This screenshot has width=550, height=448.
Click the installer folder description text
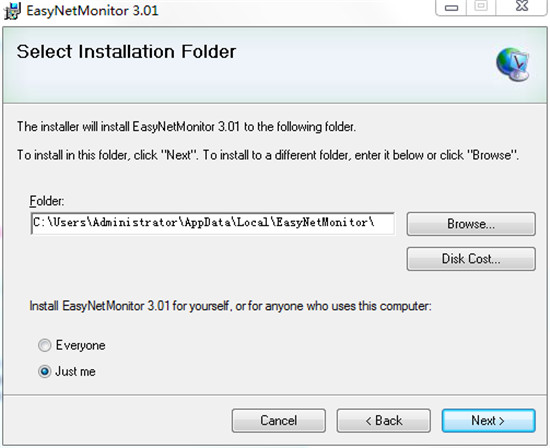(x=187, y=127)
